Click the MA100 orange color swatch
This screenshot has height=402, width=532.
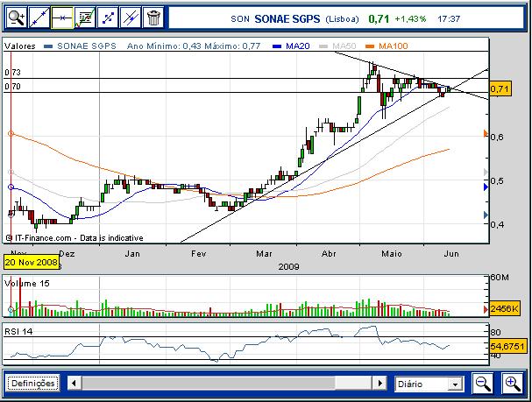[370, 46]
